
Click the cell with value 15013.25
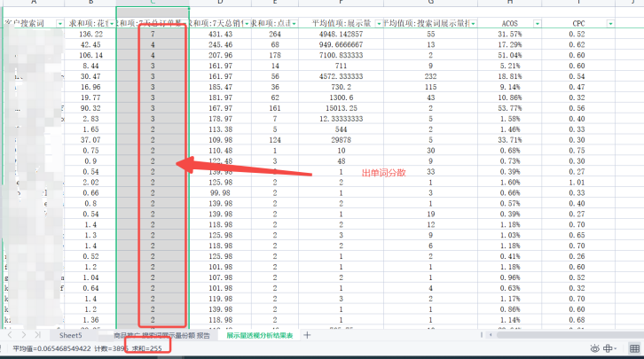(342, 107)
